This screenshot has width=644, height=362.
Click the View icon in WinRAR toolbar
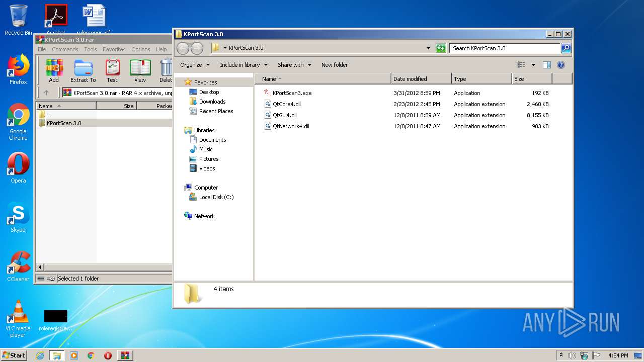(140, 70)
